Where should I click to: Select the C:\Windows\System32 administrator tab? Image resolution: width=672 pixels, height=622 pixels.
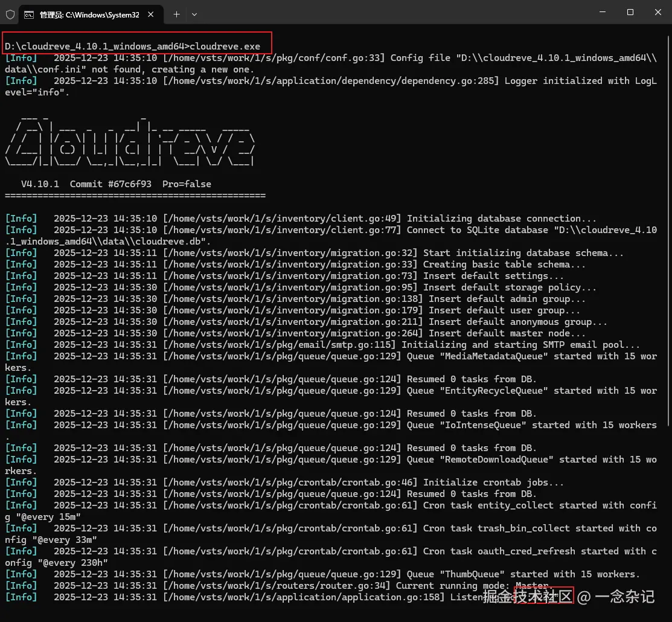[90, 14]
